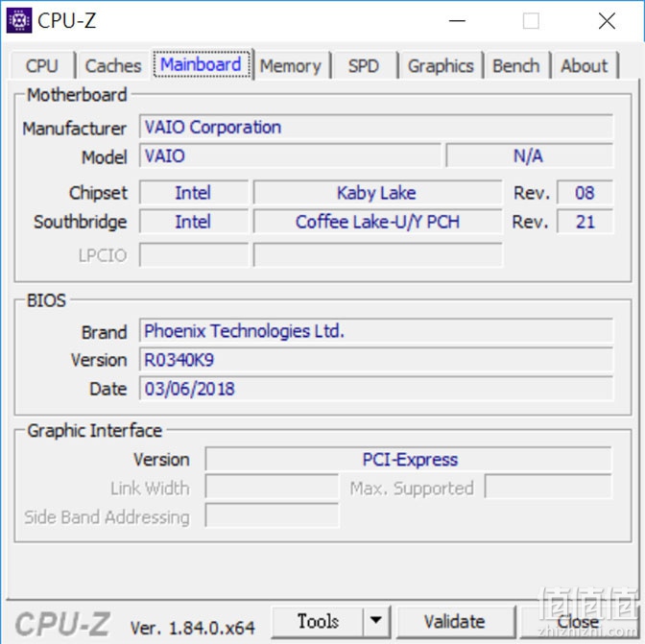Click the Chipset vendor Intel field
Image resolution: width=645 pixels, height=644 pixels.
click(194, 193)
